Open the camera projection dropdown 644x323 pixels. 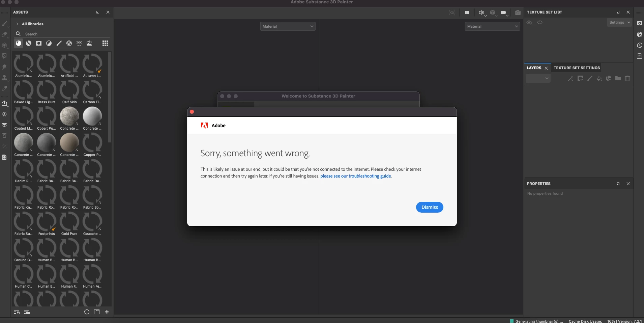[504, 13]
